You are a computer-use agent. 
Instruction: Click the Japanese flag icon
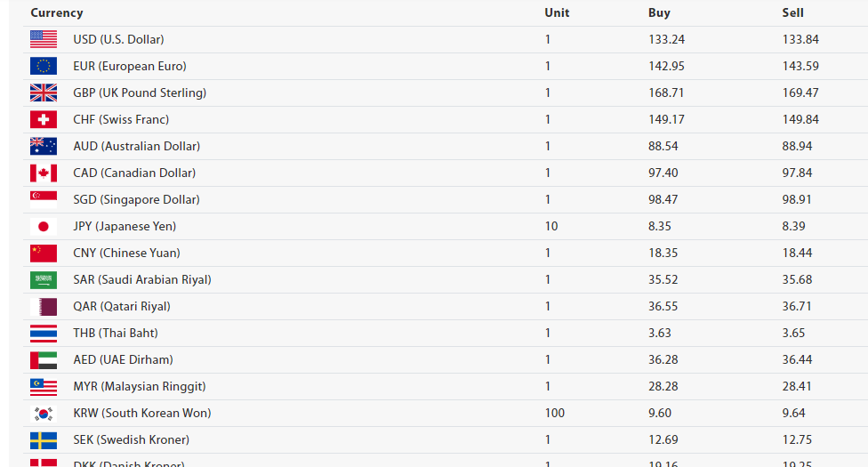(x=44, y=226)
